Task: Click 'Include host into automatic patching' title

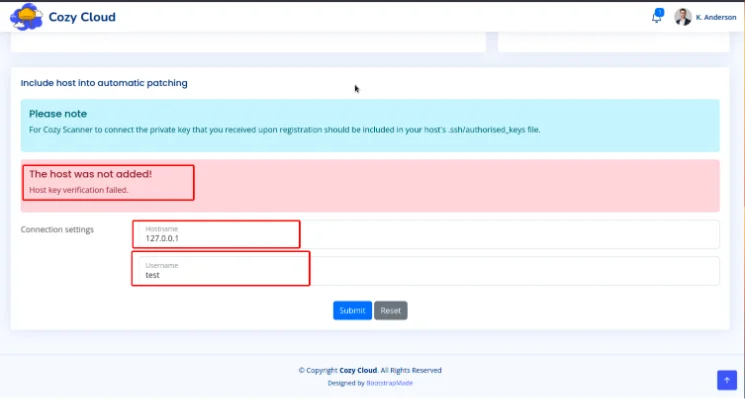Action: pos(104,83)
